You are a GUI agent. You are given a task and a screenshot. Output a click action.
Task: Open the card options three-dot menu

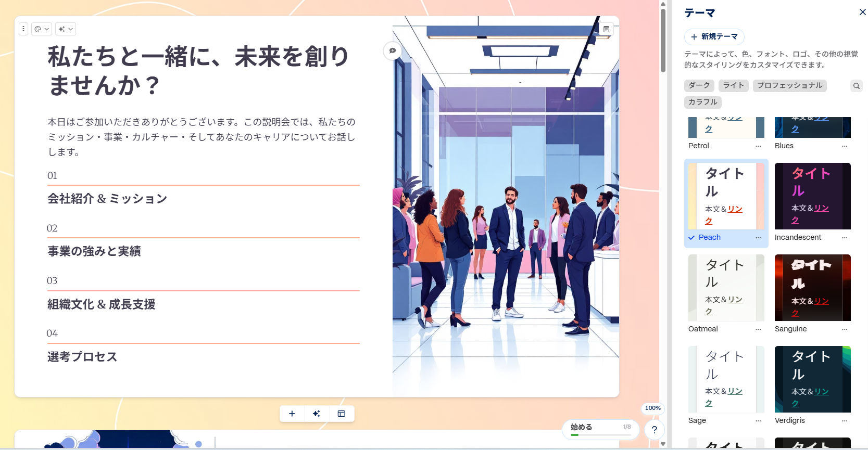(23, 29)
